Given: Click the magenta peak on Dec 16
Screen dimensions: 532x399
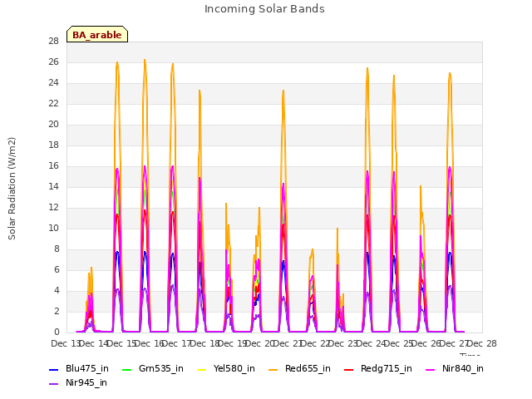Looking at the screenshot, I should pos(172,166).
